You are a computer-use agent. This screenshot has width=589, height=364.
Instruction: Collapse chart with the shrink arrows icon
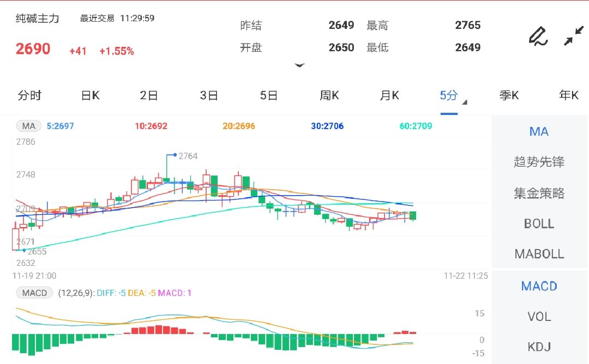574,35
